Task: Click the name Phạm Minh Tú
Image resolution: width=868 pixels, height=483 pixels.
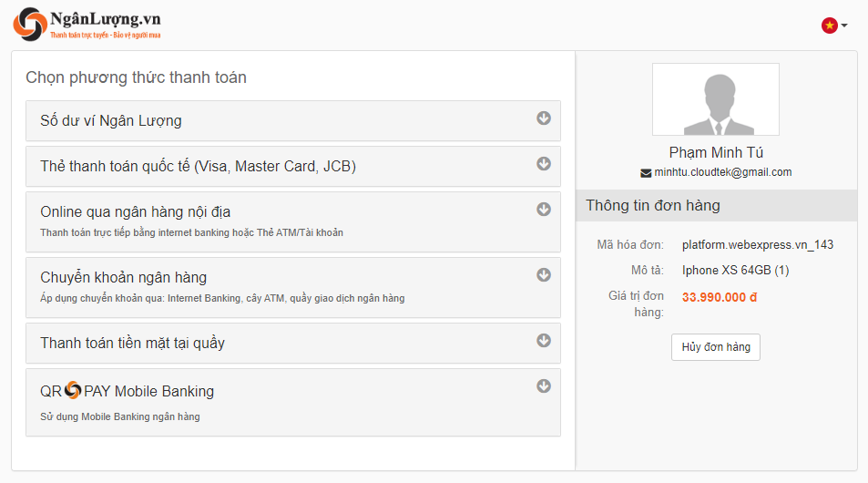Action: pyautogui.click(x=716, y=152)
